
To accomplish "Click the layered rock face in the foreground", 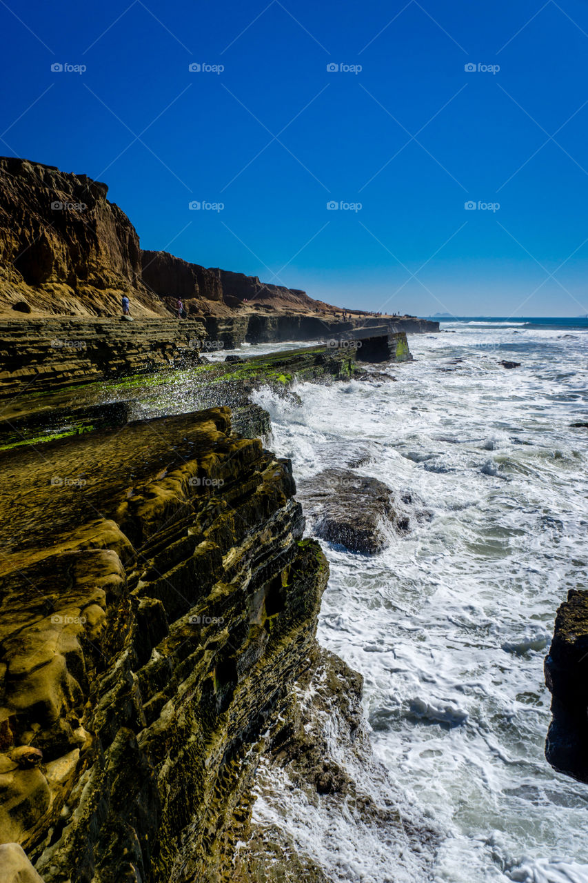I will point(172,621).
